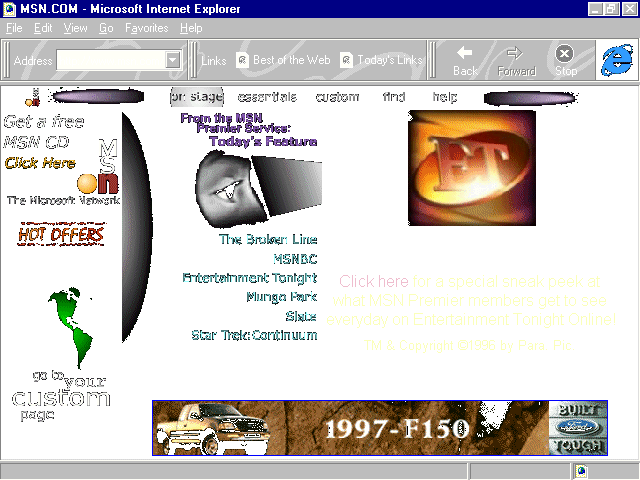Open The Broken Line link
This screenshot has height=480, width=640.
(268, 239)
